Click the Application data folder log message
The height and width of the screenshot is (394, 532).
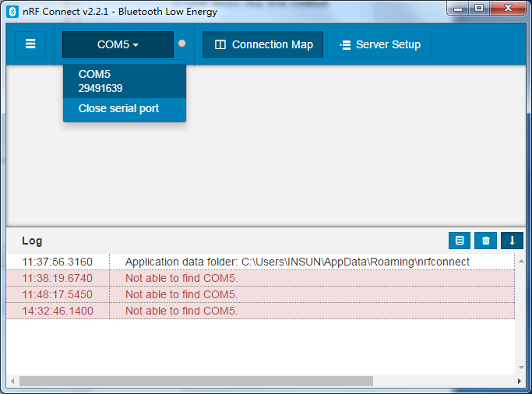tap(298, 262)
